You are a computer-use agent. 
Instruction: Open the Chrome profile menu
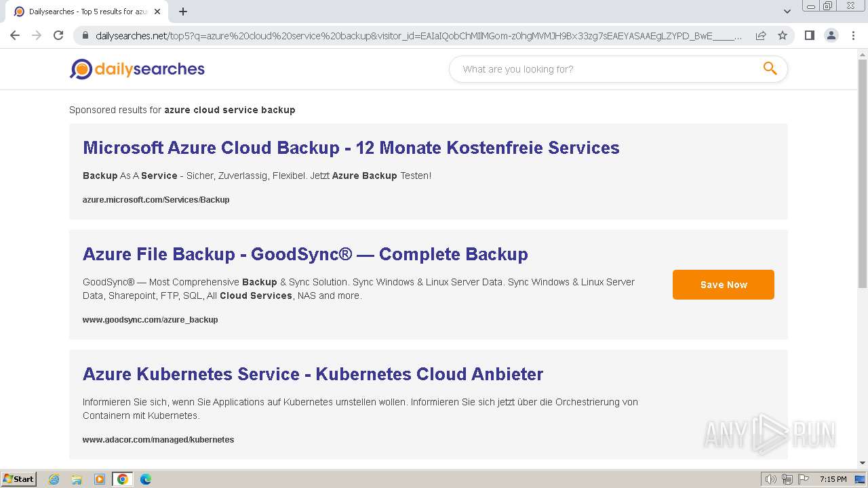(x=831, y=35)
